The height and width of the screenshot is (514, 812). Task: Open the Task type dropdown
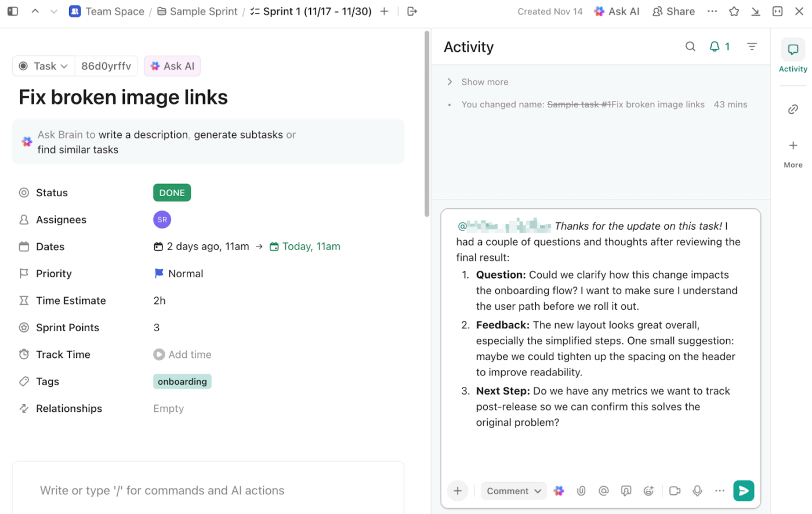coord(43,66)
